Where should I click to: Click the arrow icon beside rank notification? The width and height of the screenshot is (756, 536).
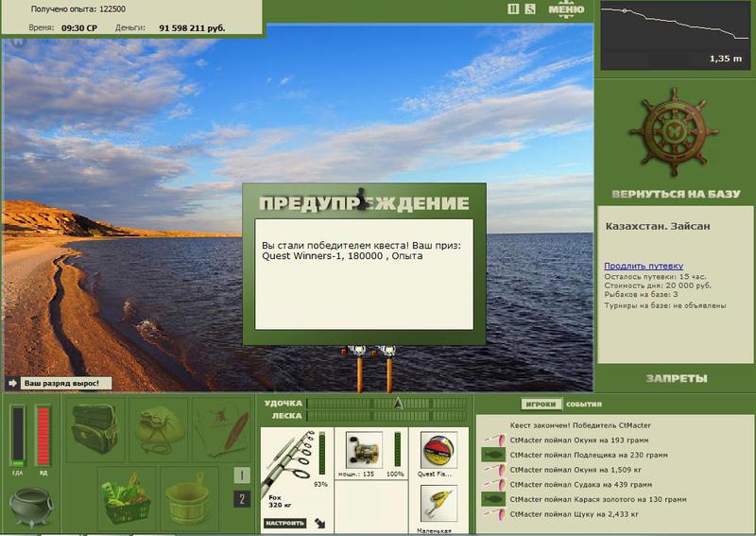[x=12, y=383]
